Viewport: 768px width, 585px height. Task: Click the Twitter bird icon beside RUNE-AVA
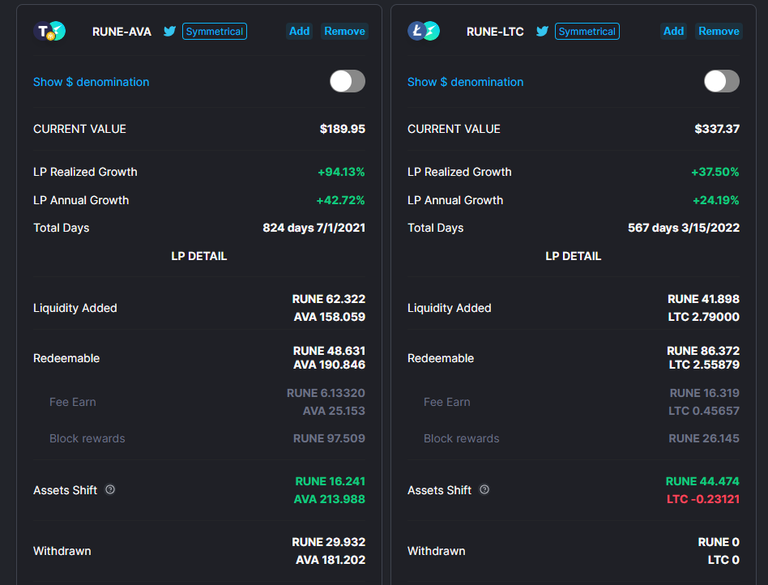tap(169, 31)
